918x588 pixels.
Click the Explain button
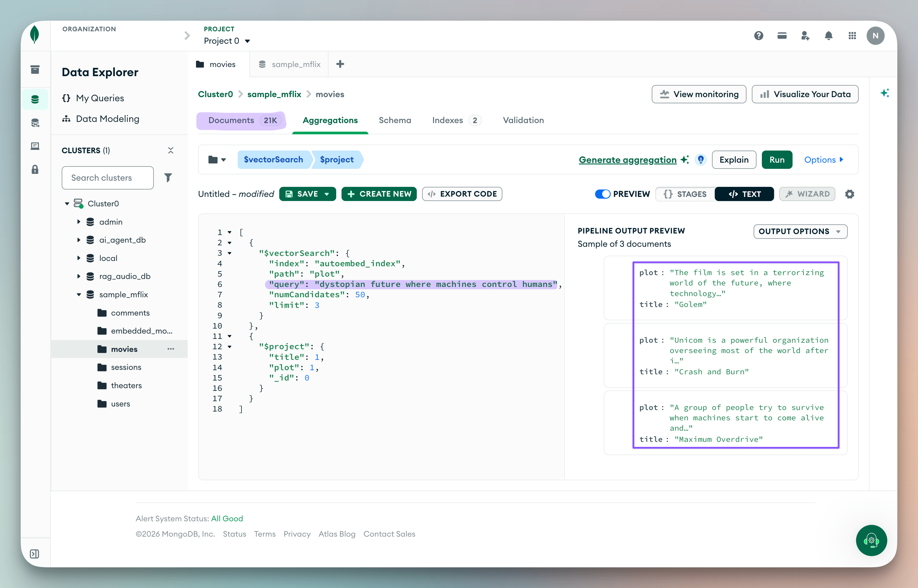734,160
